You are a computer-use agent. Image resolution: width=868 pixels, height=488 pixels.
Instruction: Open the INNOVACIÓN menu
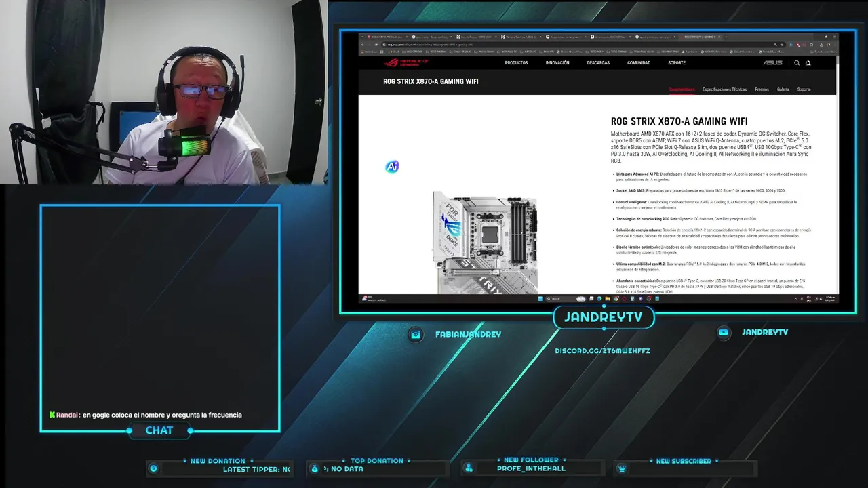557,63
